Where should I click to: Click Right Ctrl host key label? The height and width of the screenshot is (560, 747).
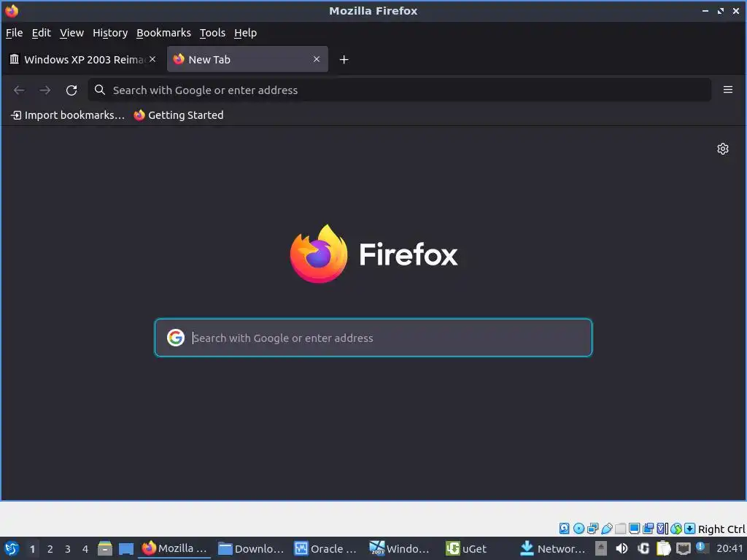click(x=721, y=529)
